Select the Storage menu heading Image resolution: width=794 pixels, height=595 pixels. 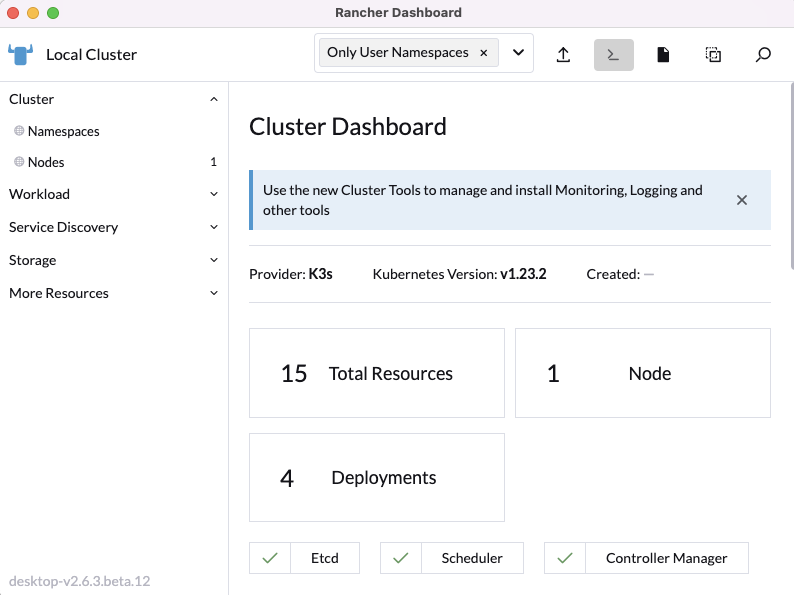32,260
